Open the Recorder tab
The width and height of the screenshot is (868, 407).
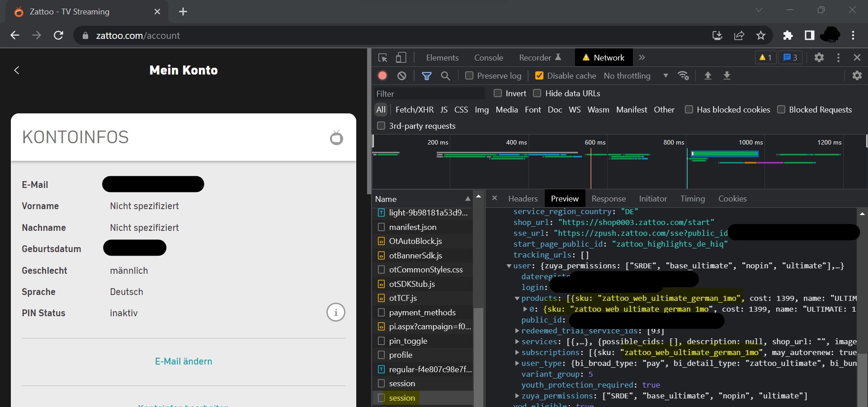(x=539, y=57)
